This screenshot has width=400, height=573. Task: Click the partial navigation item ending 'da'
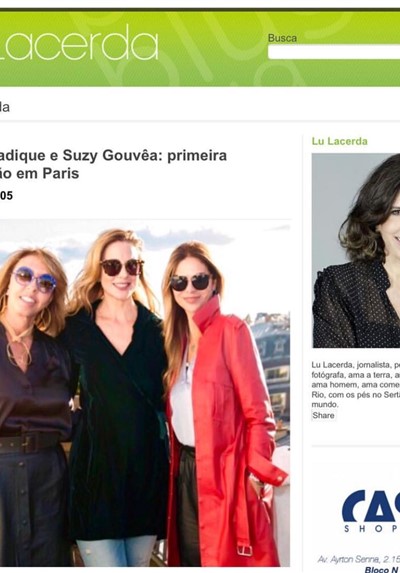5,107
